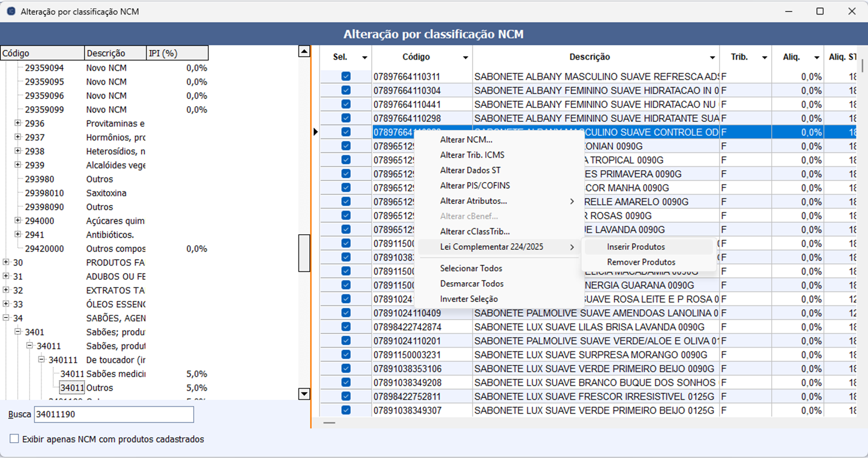Screen dimensions: 868x459
Task: Select Inserir Produtos in the submenu
Action: coord(635,247)
